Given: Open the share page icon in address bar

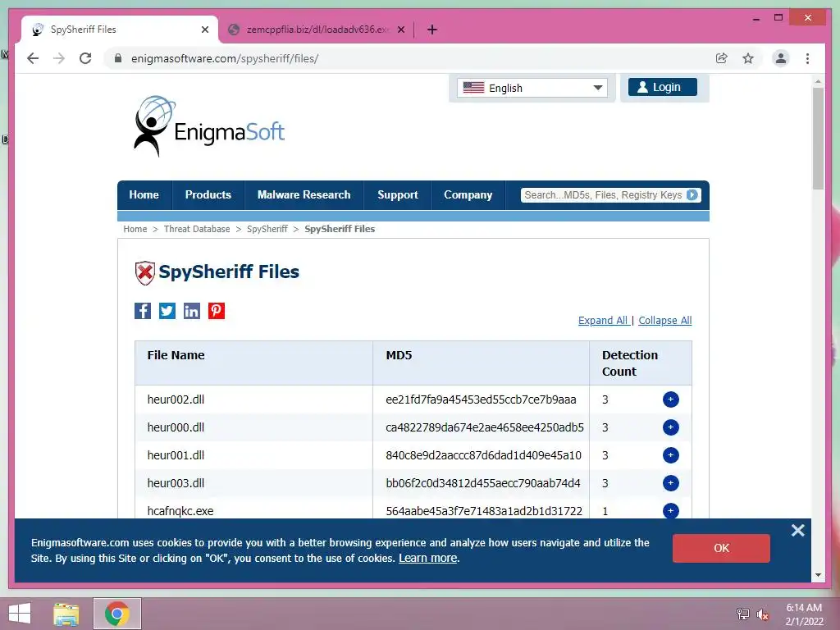Looking at the screenshot, I should click(722, 58).
